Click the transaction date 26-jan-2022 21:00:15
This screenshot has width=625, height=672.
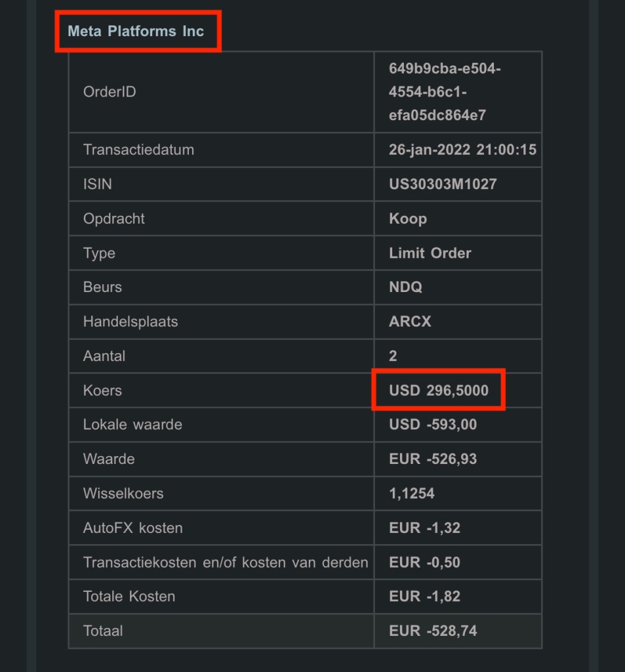[x=462, y=150]
